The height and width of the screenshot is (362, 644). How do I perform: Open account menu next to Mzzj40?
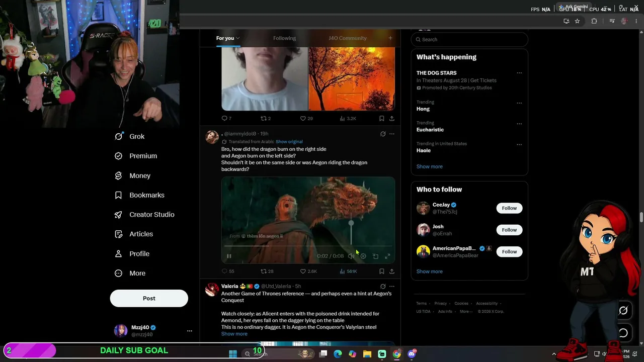point(190,331)
